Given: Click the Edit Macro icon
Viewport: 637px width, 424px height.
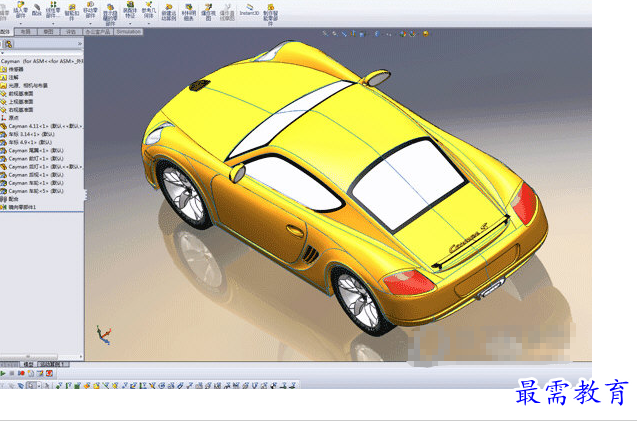Looking at the screenshot, I should (x=40, y=373).
